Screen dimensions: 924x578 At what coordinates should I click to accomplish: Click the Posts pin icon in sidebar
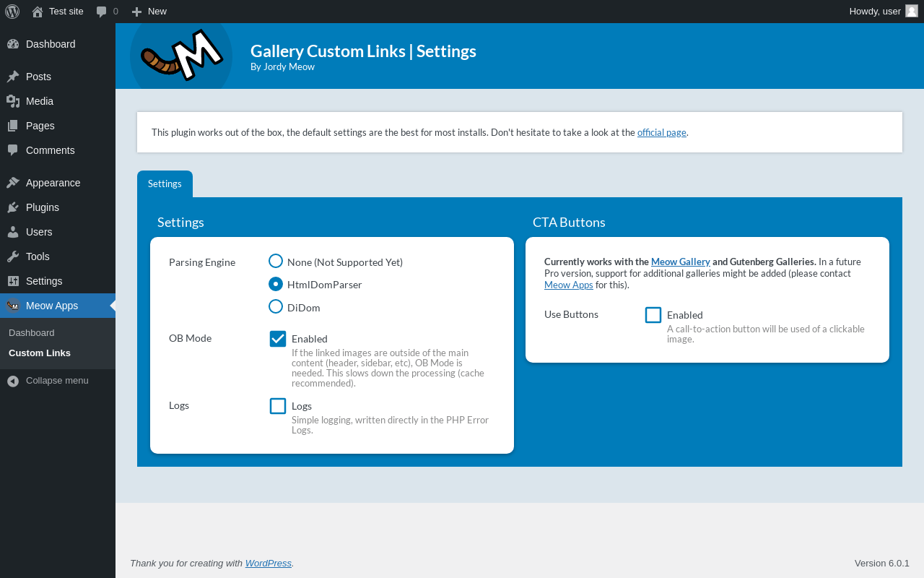[13, 77]
